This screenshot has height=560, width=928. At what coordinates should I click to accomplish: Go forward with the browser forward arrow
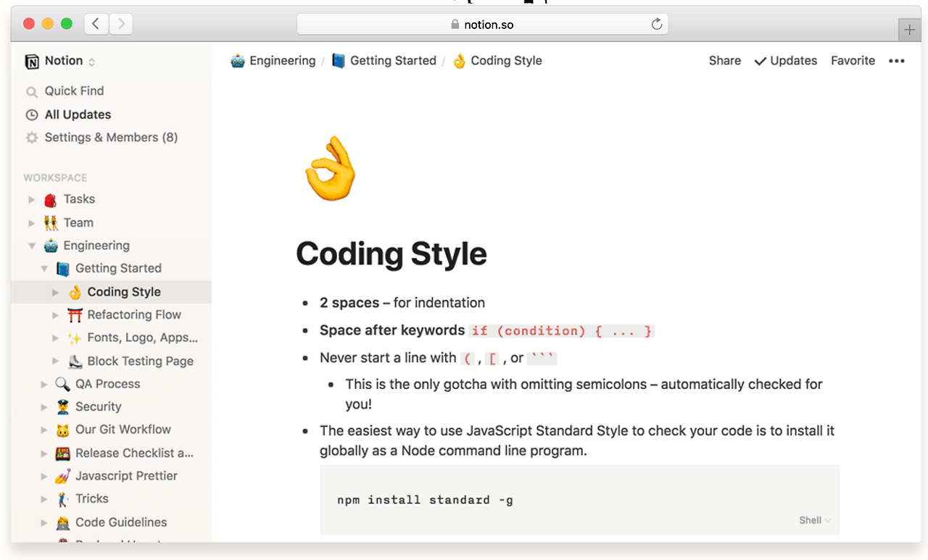(x=121, y=24)
